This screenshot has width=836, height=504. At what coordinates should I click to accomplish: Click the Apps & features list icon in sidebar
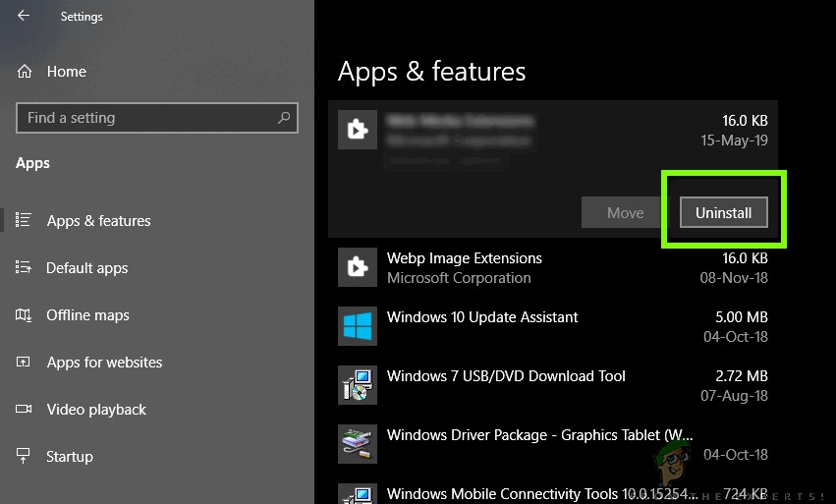23,220
